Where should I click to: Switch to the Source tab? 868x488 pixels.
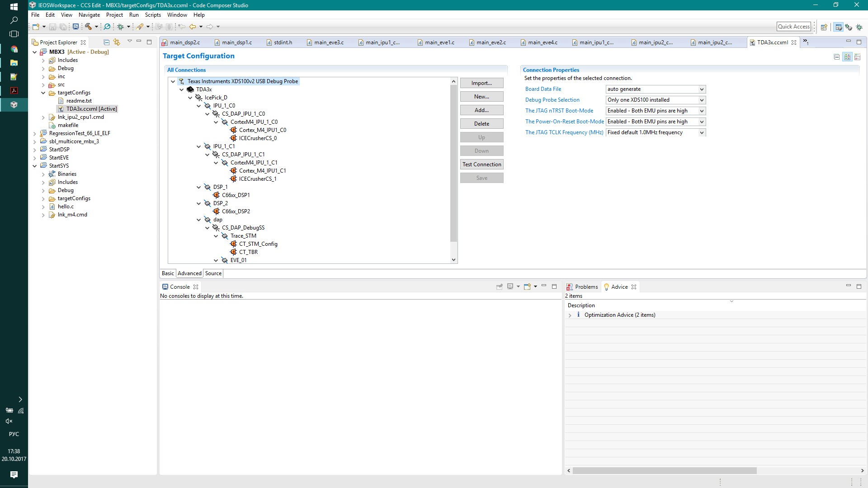click(x=213, y=273)
